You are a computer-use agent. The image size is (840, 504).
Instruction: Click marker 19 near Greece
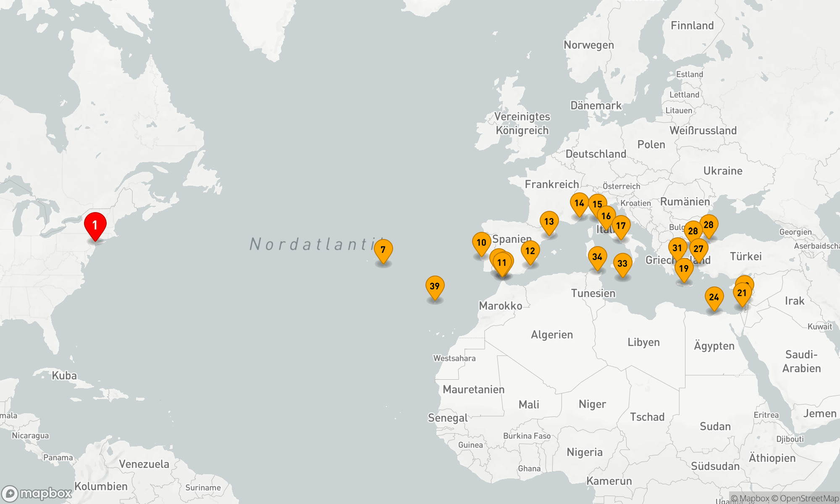tap(684, 268)
